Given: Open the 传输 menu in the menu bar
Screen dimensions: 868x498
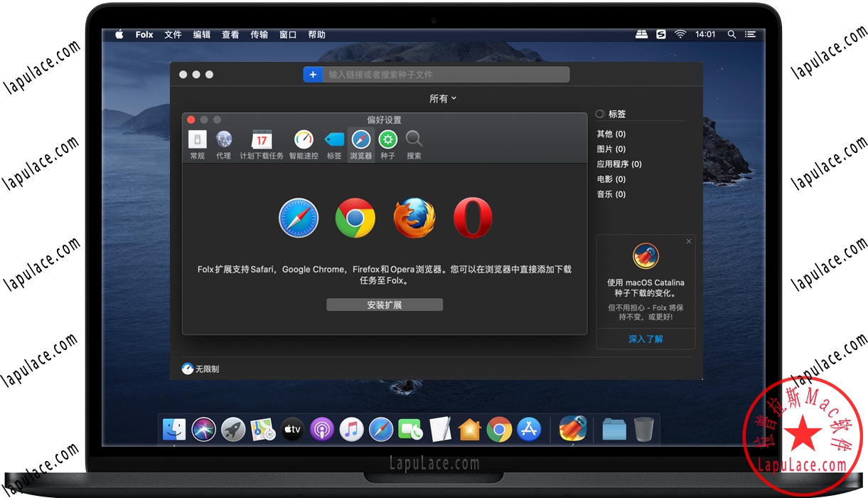Looking at the screenshot, I should click(259, 34).
